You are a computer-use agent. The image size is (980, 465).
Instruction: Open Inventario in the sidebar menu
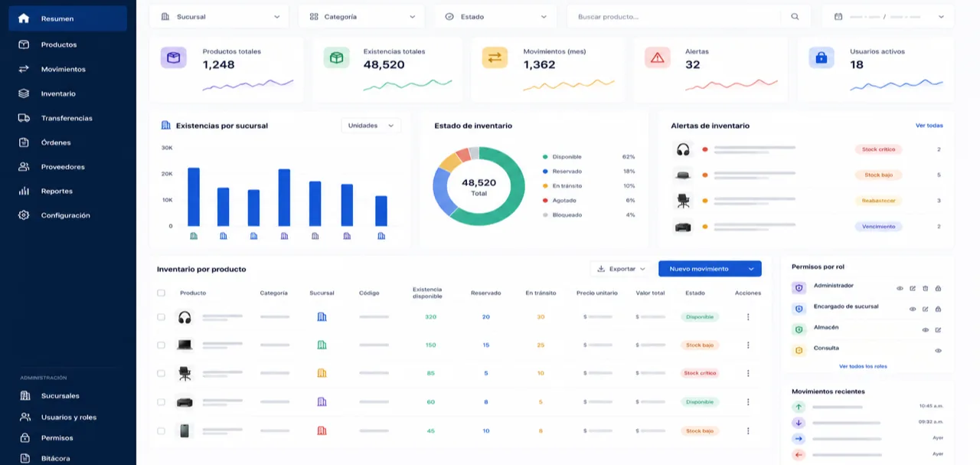pyautogui.click(x=58, y=93)
